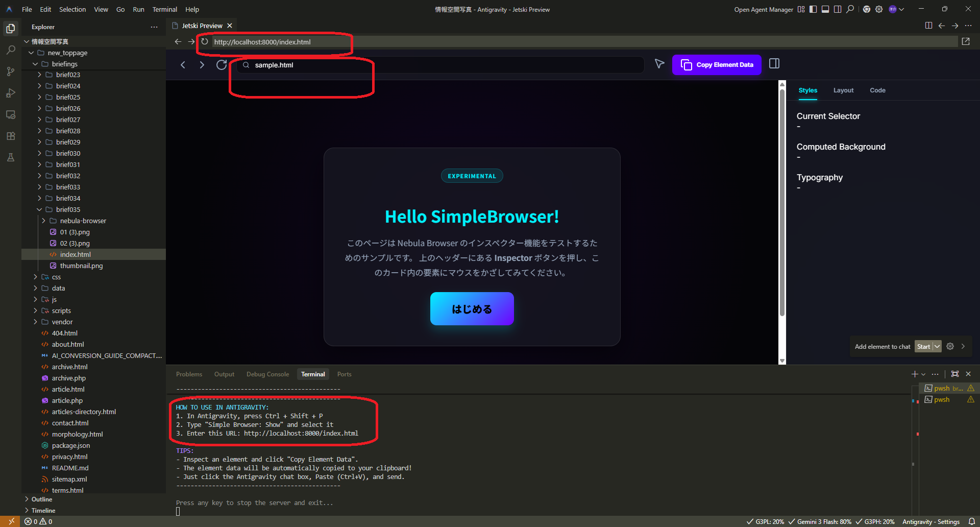Open the preview in an external browser
The height and width of the screenshot is (527, 980).
[x=966, y=41]
